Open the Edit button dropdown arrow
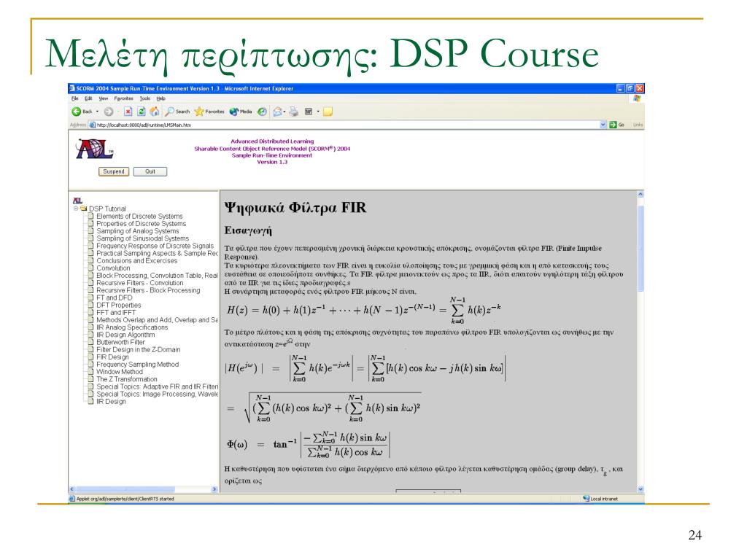Screen dimensions: 747x560 (318, 112)
